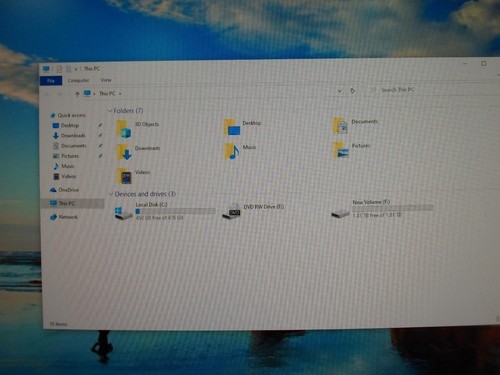The height and width of the screenshot is (375, 500).
Task: Open the File menu
Action: (x=51, y=81)
